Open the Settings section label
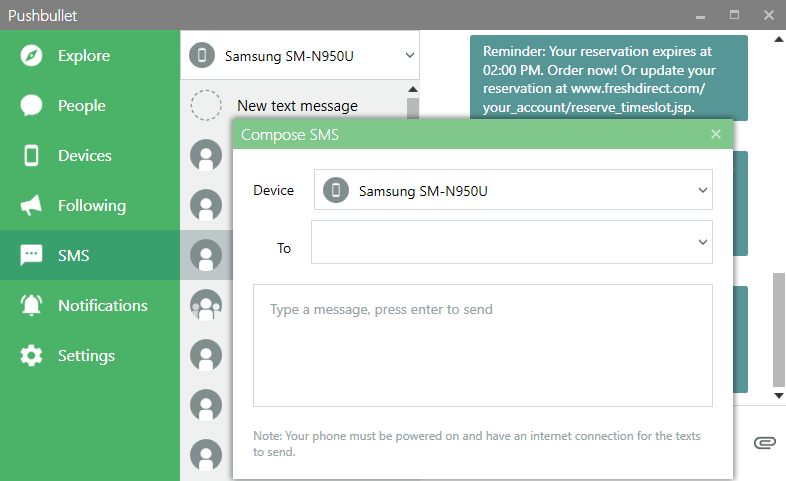The width and height of the screenshot is (786, 481). click(x=86, y=356)
